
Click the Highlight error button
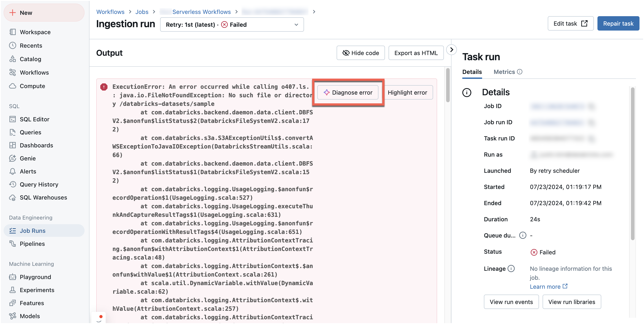point(407,92)
